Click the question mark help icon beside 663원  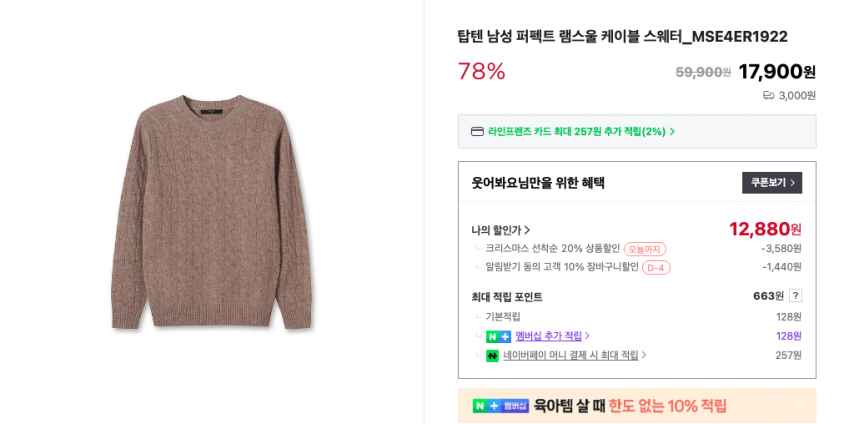coord(795,296)
